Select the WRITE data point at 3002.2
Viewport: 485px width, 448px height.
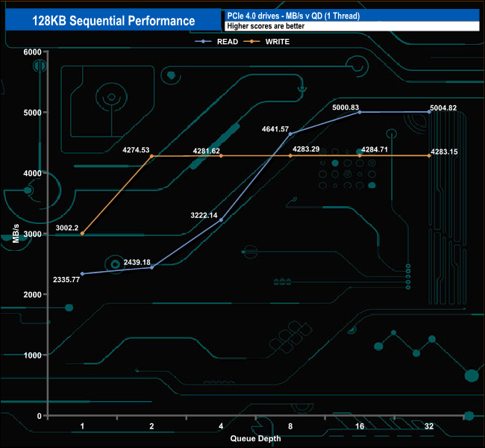click(x=82, y=234)
